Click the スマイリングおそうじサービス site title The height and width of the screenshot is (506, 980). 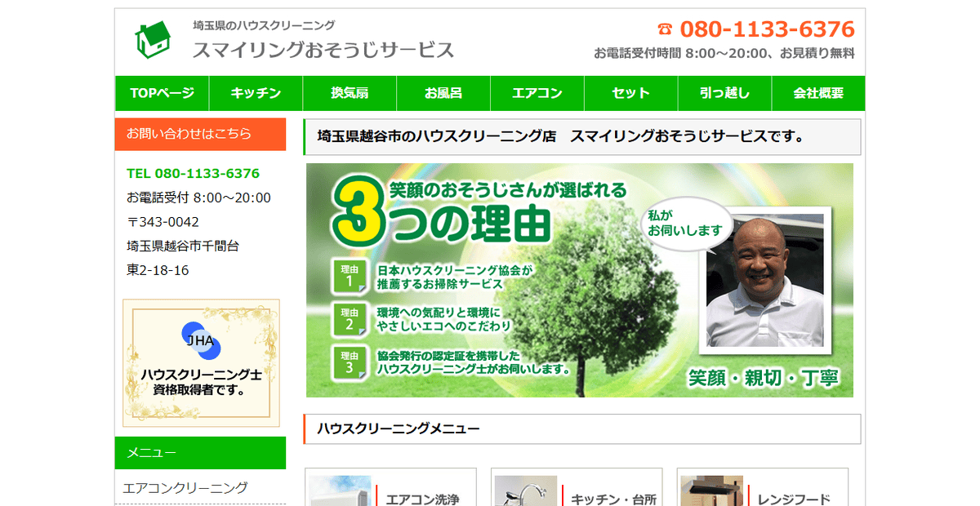[323, 50]
